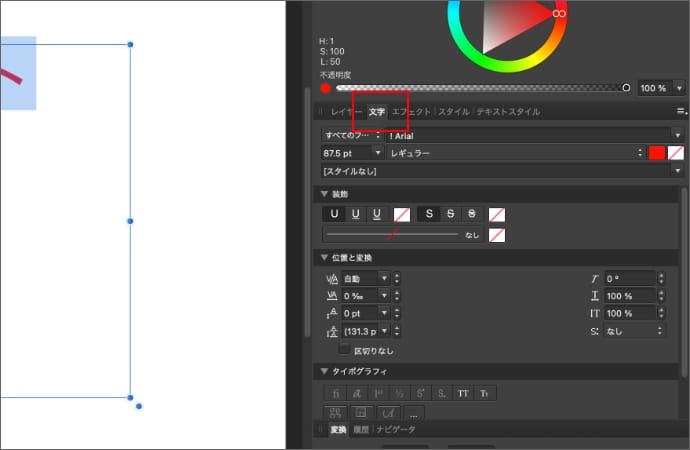Open more typography options (...) button

click(413, 413)
